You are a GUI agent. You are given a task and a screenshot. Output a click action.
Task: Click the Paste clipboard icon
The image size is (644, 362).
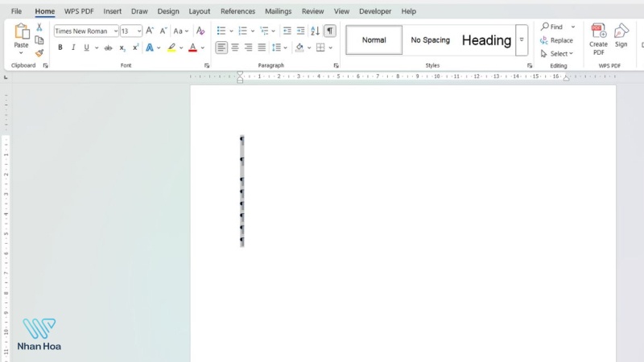point(22,32)
